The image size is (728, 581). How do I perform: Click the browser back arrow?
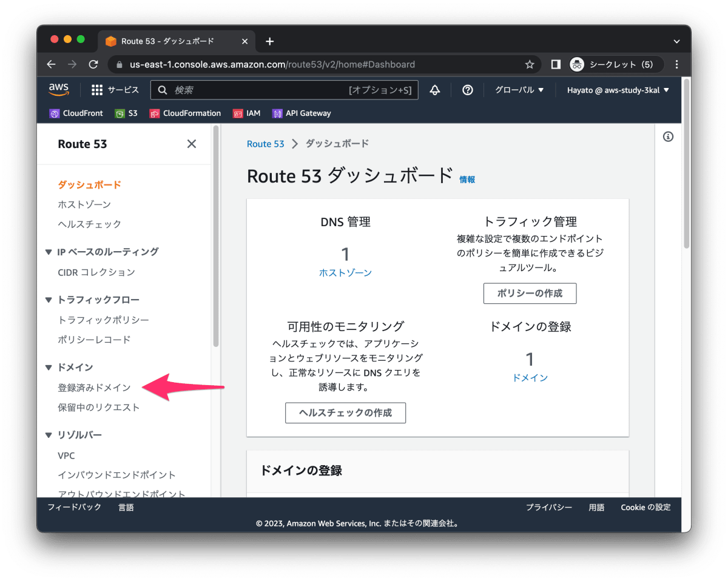pos(51,64)
